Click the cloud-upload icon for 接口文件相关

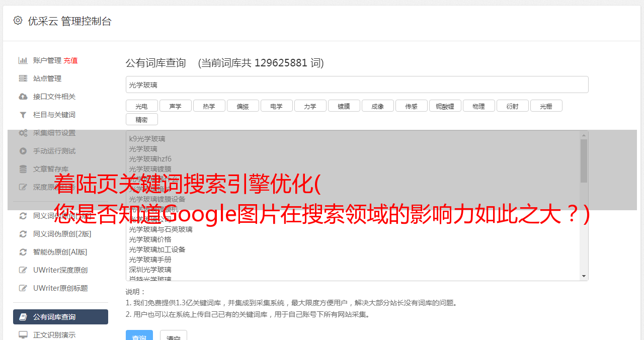(23, 97)
